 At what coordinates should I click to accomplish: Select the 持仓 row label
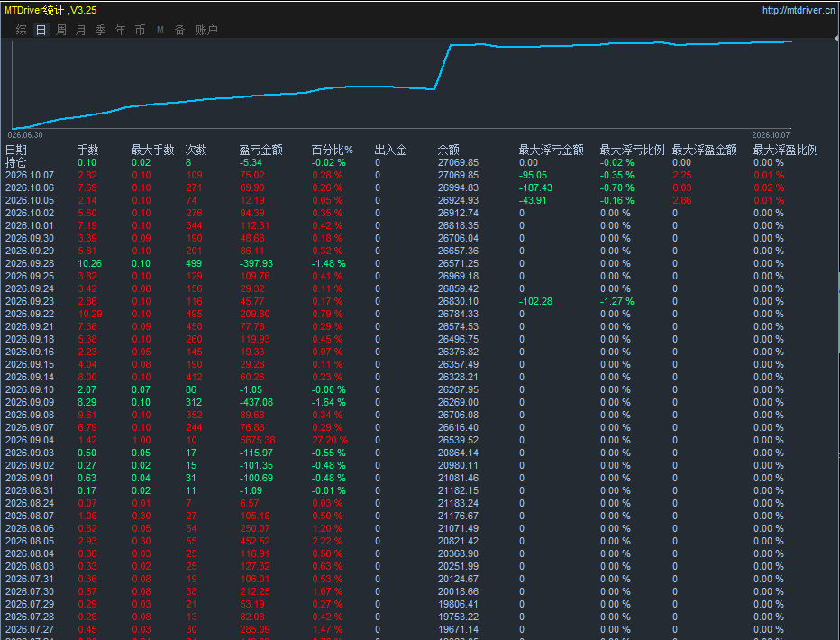pyautogui.click(x=16, y=163)
